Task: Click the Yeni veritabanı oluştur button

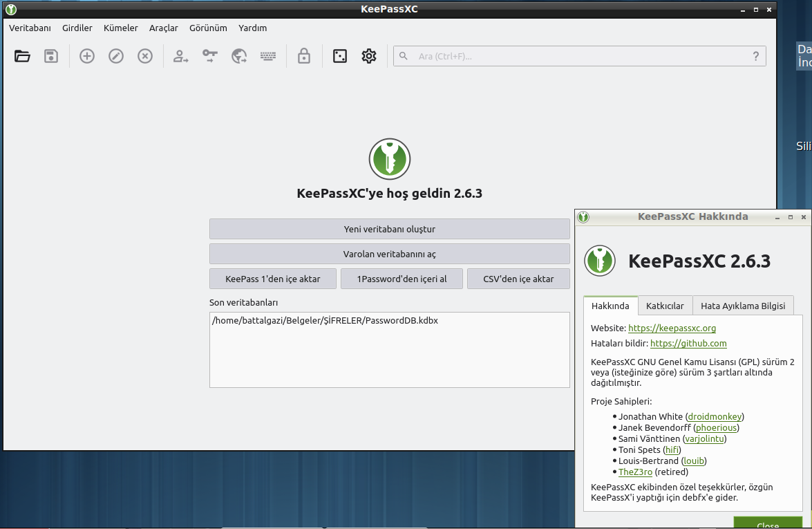Action: coord(390,229)
